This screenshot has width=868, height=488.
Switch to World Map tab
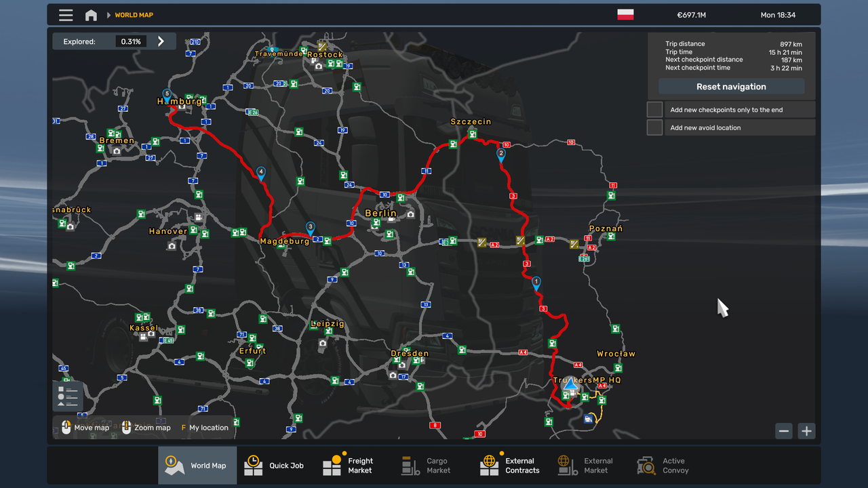click(197, 466)
